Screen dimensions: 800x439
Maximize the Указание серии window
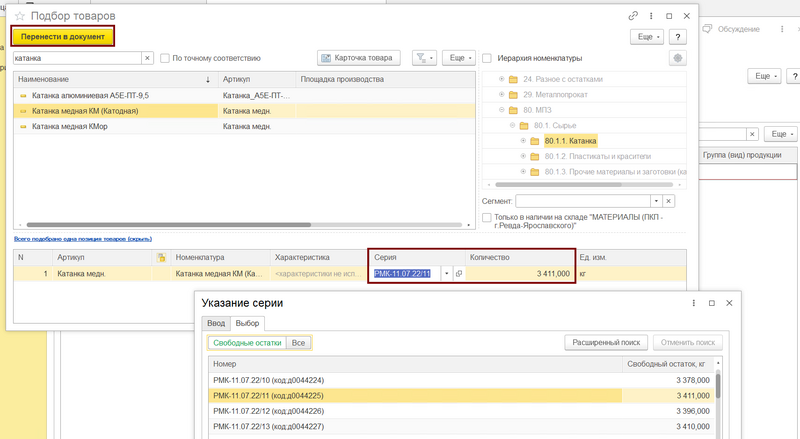(x=712, y=303)
